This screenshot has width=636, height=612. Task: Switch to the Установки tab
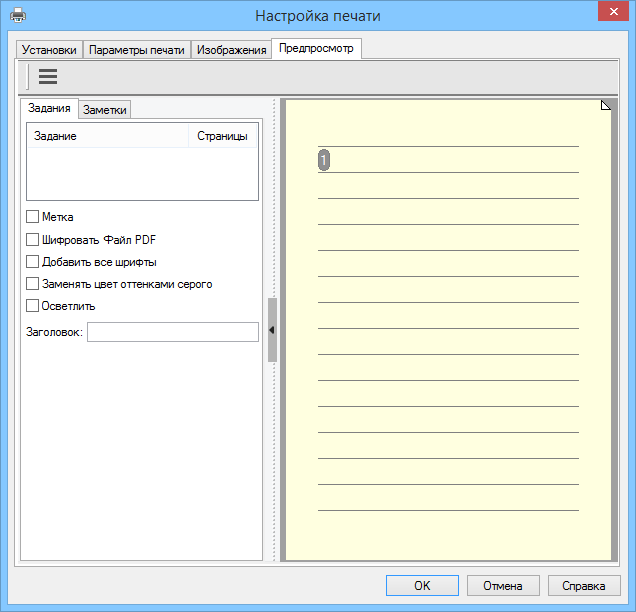point(49,49)
